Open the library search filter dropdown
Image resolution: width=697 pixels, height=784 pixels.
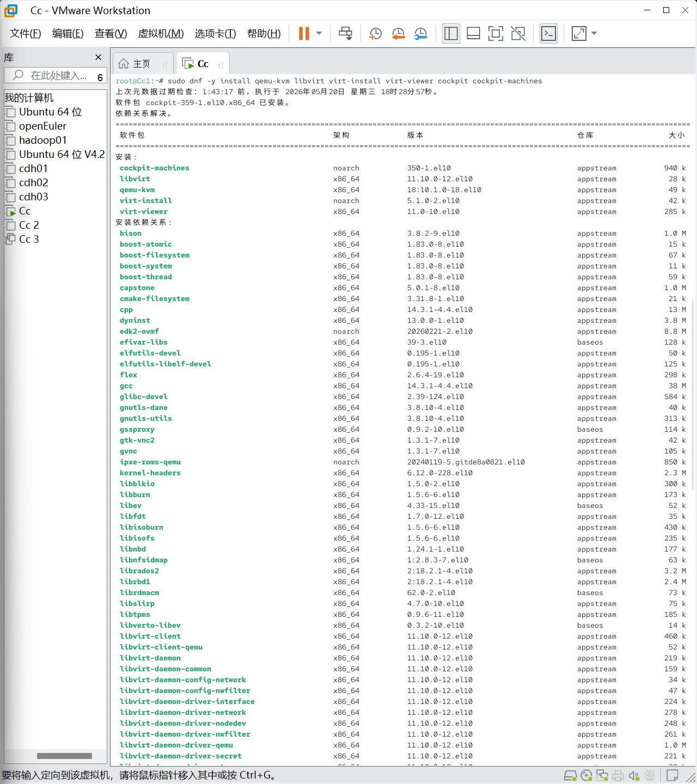click(100, 77)
